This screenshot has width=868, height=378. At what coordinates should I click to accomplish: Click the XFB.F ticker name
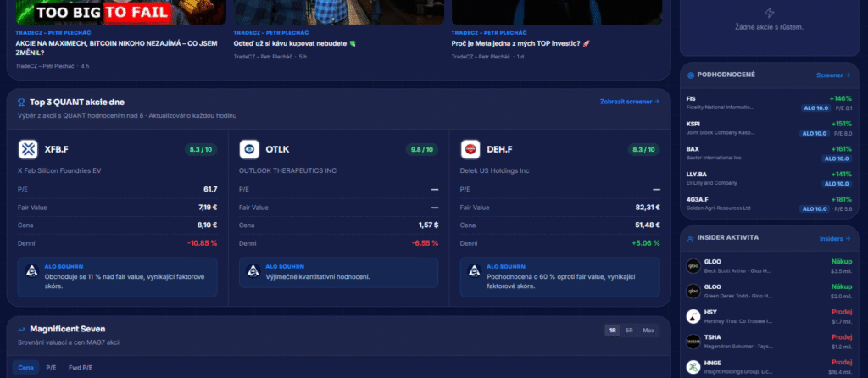tap(57, 149)
